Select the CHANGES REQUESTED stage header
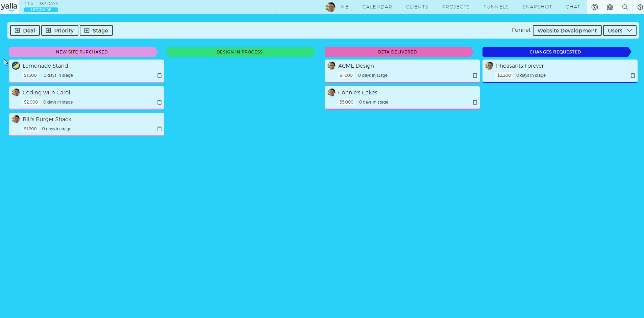This screenshot has width=644, height=318. pos(557,52)
